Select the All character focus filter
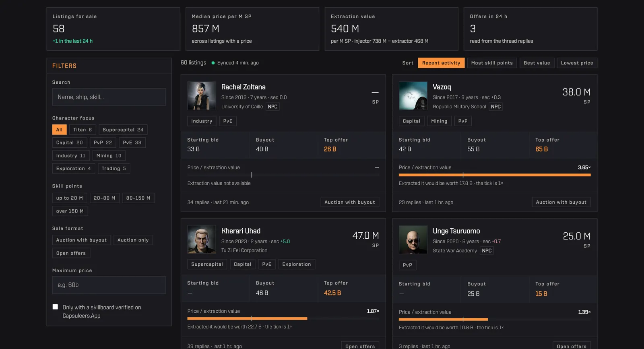Screen dimensions: 644x349 pos(59,130)
